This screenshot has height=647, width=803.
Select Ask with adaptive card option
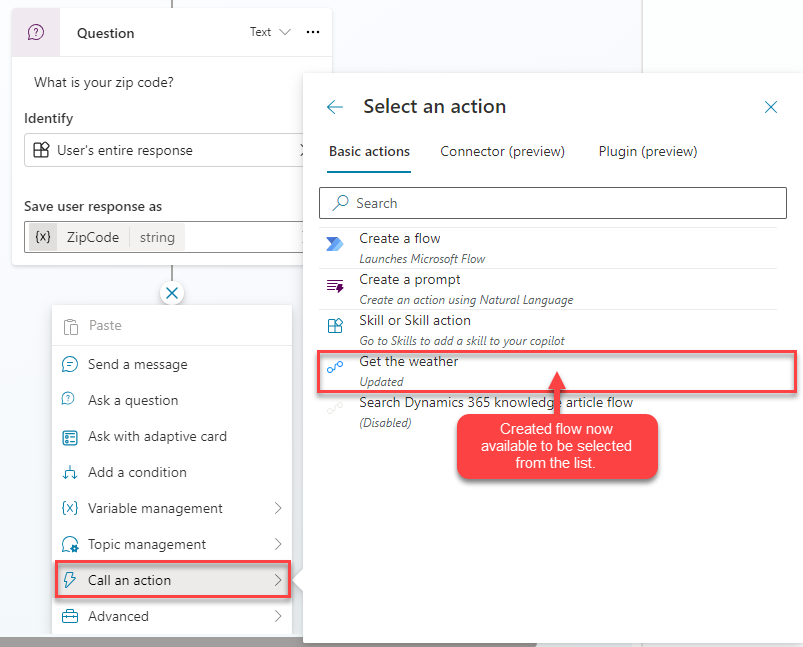tap(157, 436)
